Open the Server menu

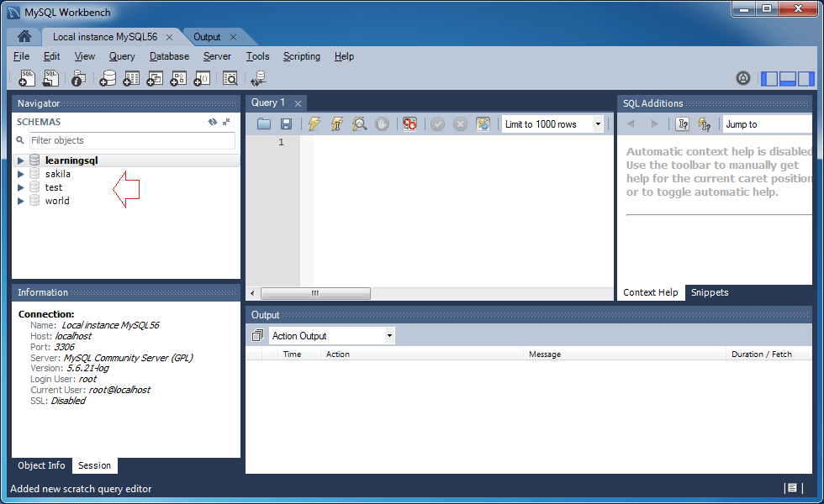[217, 56]
